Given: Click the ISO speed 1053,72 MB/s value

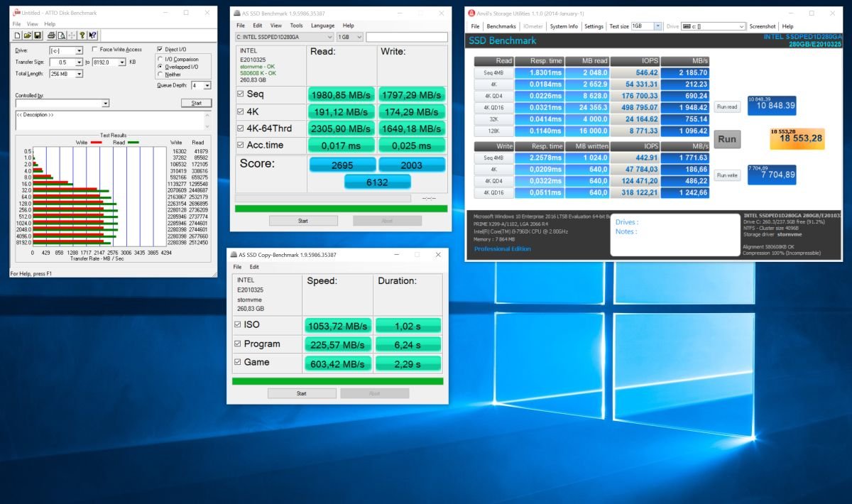Looking at the screenshot, I should click(x=337, y=325).
